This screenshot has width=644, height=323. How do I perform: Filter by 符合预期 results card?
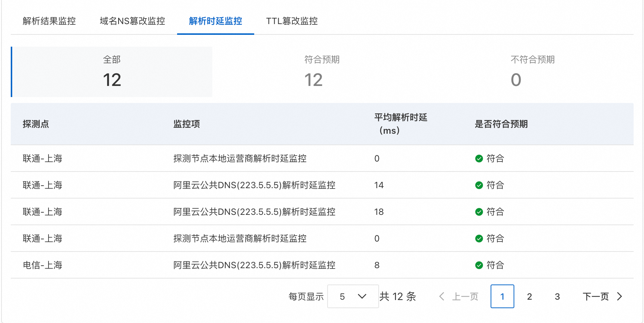click(x=322, y=72)
